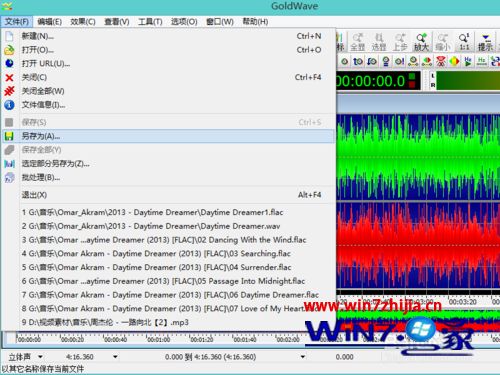
Task: Open the 编辑(E) menu
Action: [x=49, y=22]
